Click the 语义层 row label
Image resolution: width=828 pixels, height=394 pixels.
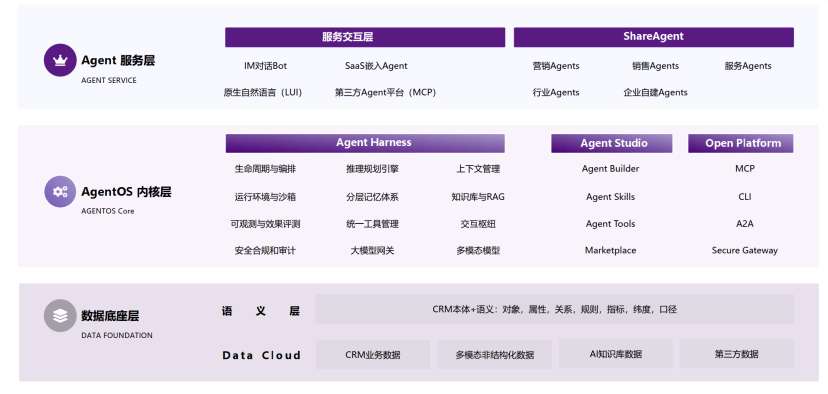pos(261,311)
